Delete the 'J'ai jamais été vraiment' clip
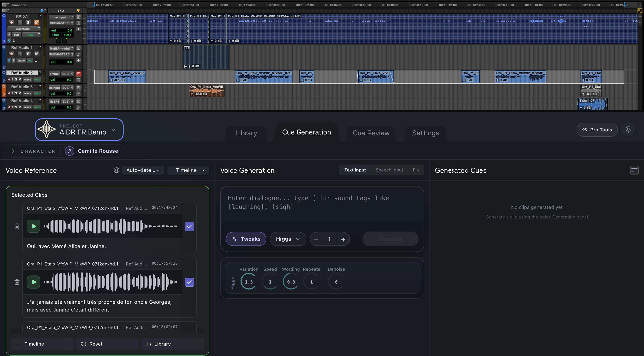 coord(17,282)
